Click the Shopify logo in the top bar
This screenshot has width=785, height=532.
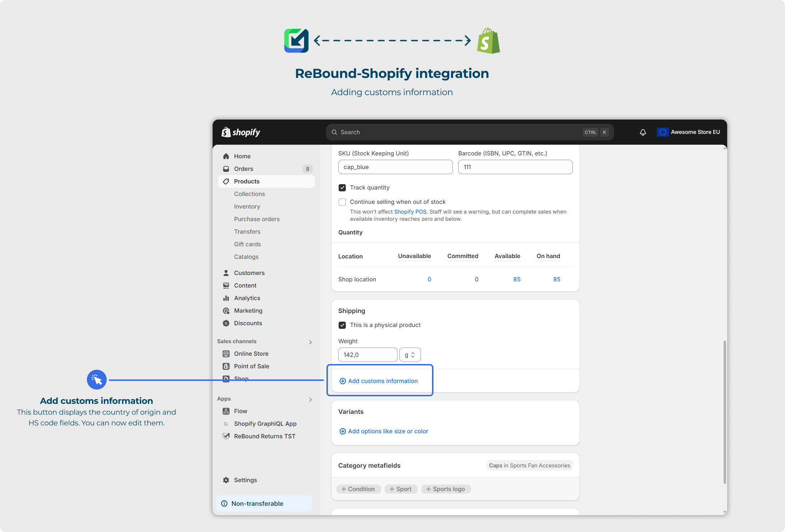241,132
